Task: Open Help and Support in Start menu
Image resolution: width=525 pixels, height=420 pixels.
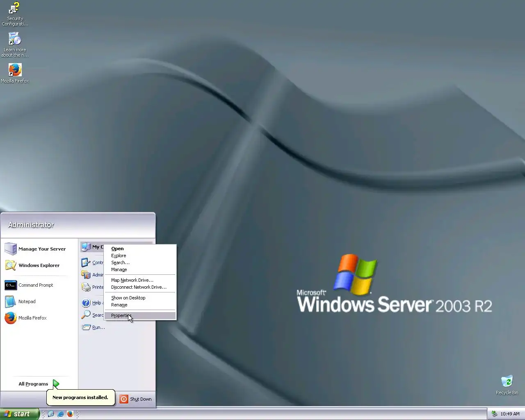Action: click(x=92, y=303)
